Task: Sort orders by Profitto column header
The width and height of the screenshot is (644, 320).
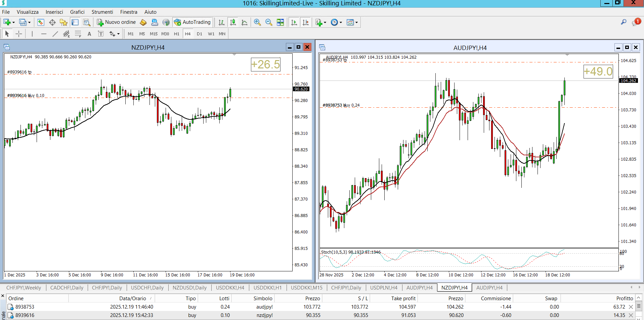Action: [625, 299]
